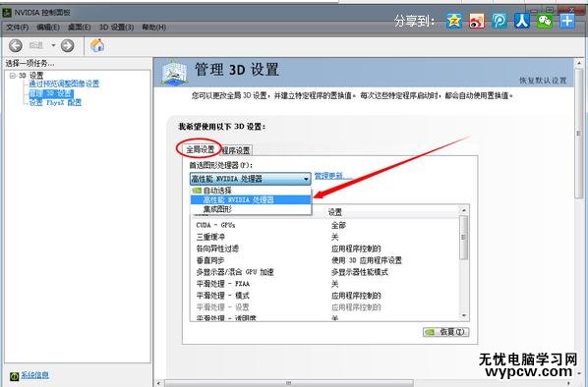Select the CUDA - GPUs setting row
This screenshot has width=588, height=387.
tap(324, 225)
